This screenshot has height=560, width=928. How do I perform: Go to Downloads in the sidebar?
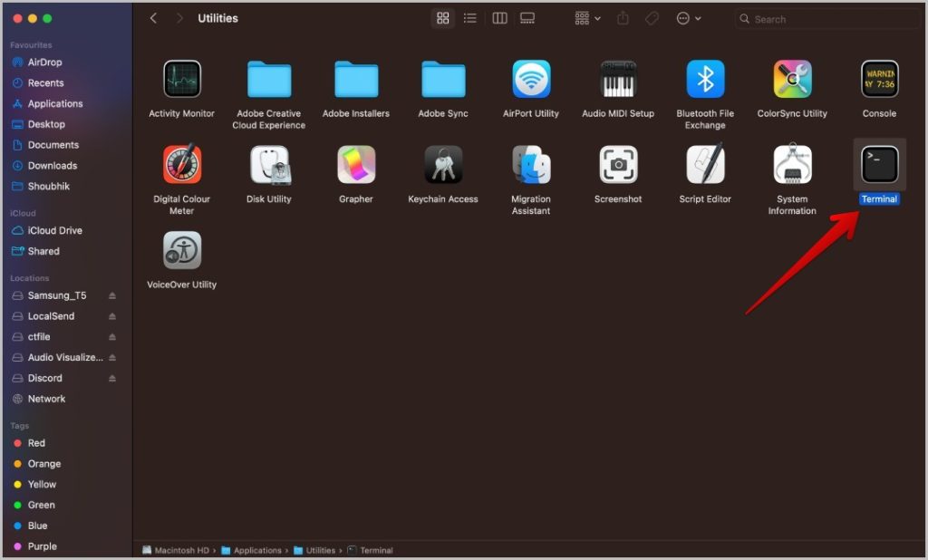[52, 166]
